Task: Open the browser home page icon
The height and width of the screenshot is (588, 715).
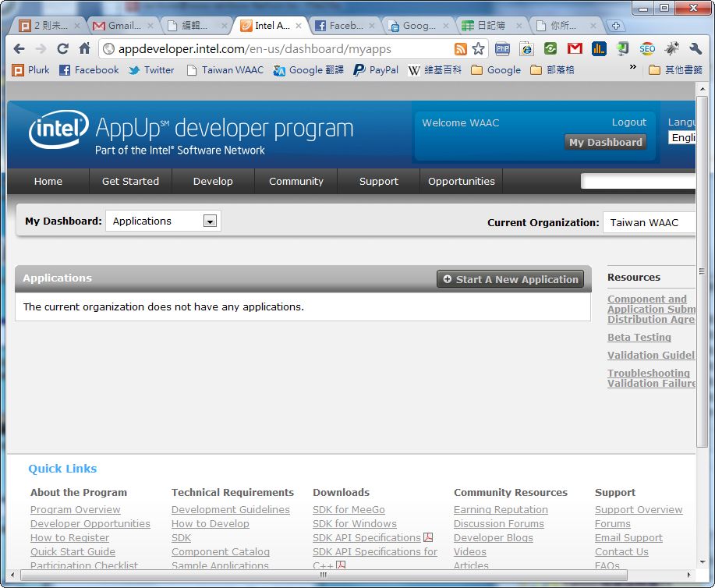Action: click(84, 48)
